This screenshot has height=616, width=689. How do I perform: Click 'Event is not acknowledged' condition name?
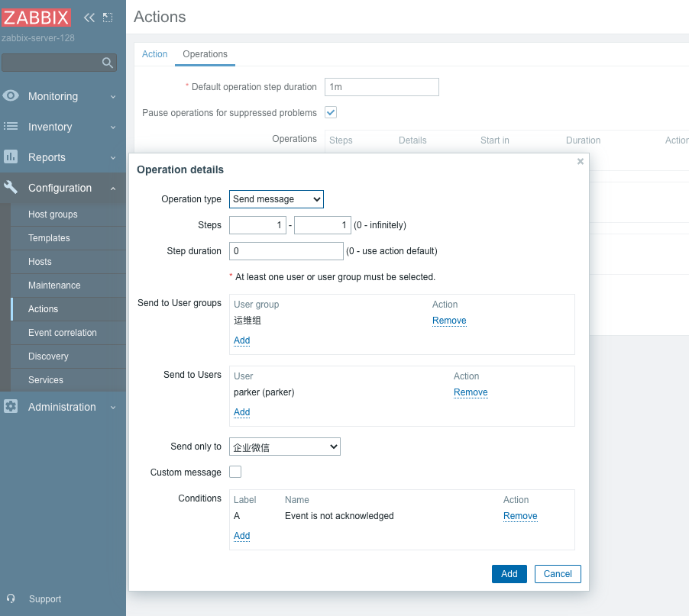click(x=339, y=516)
